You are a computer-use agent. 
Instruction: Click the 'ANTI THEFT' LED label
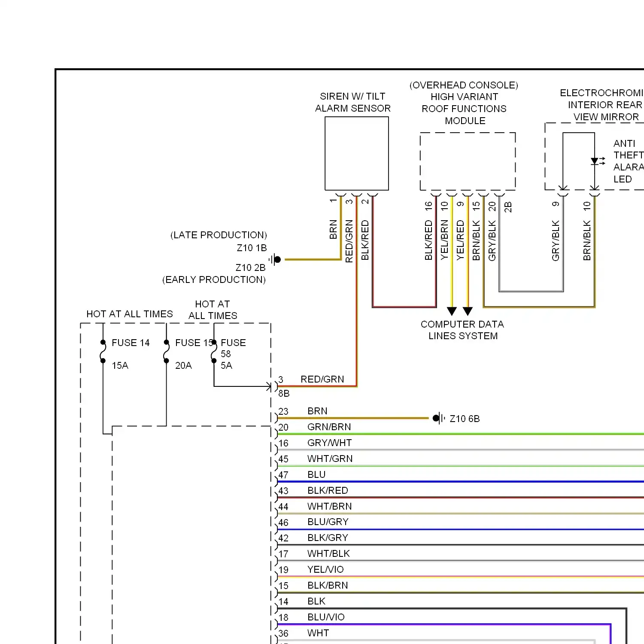pos(628,149)
